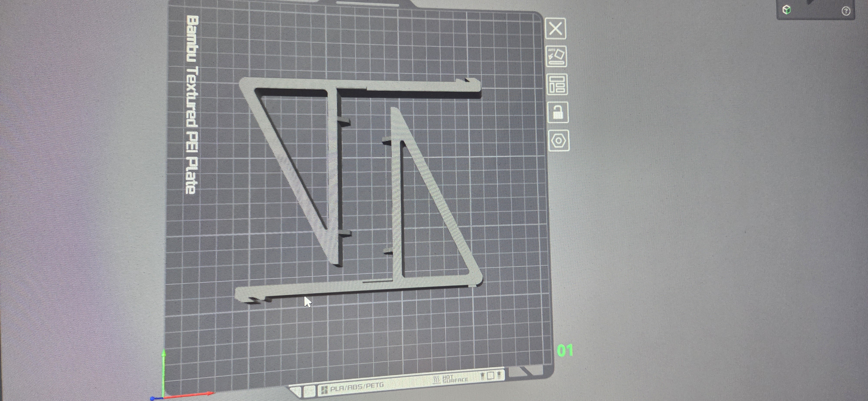Open plate settings hexagon icon

click(x=559, y=140)
